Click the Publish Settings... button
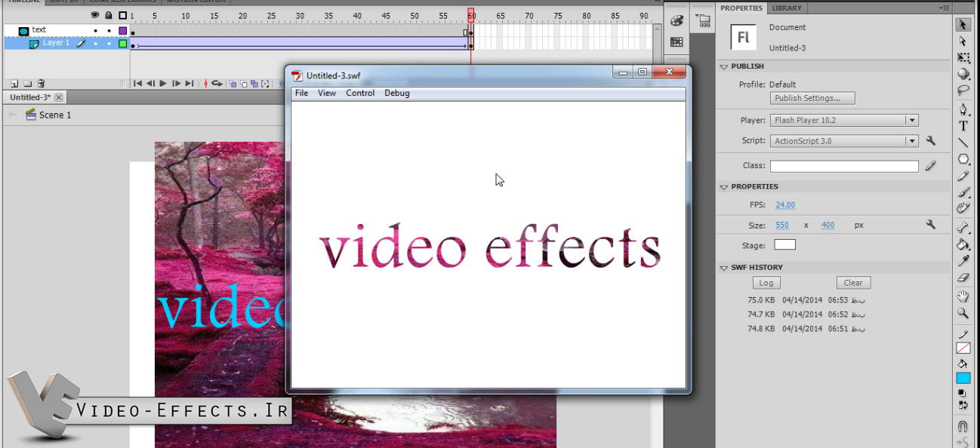The image size is (980, 448). (812, 98)
